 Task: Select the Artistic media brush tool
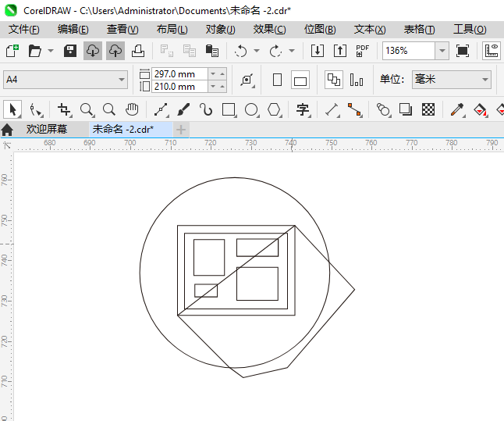pyautogui.click(x=183, y=110)
